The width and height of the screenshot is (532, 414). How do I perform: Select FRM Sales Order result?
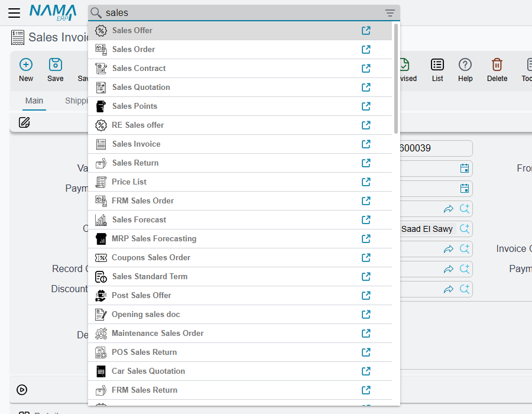coord(240,201)
